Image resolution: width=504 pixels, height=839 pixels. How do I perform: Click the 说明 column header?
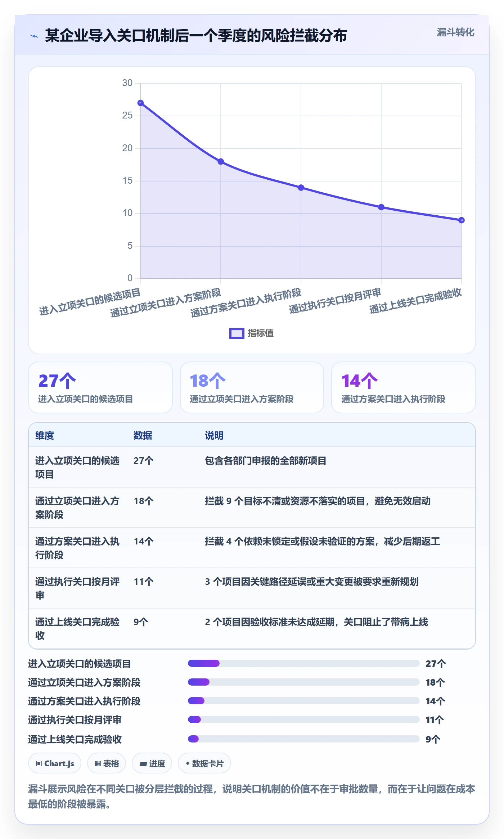click(x=214, y=435)
